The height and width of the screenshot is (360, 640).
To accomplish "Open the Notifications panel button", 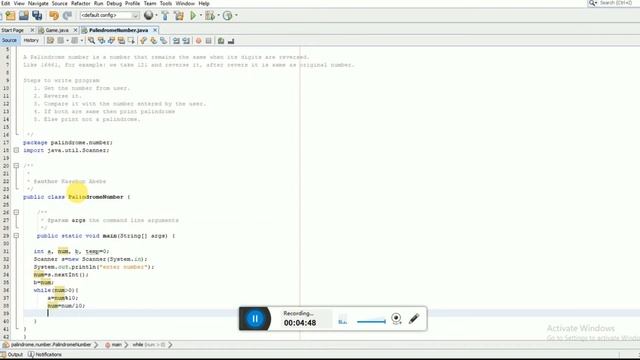I will [x=45, y=354].
